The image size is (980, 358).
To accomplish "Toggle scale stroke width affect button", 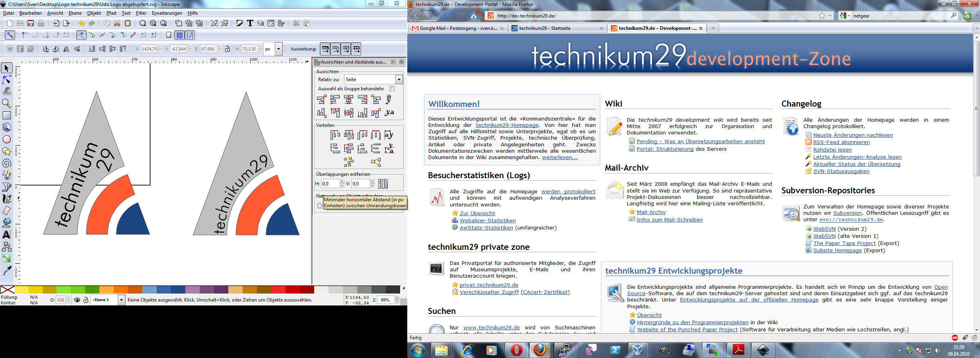I will (x=325, y=49).
